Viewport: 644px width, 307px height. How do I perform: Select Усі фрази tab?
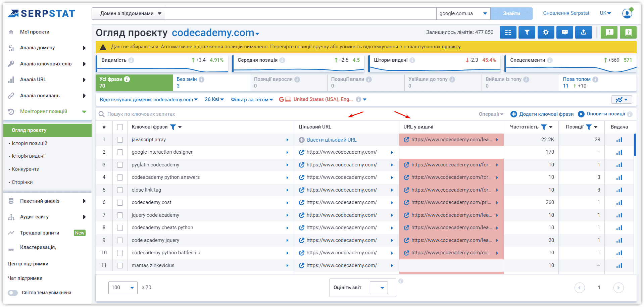(134, 83)
